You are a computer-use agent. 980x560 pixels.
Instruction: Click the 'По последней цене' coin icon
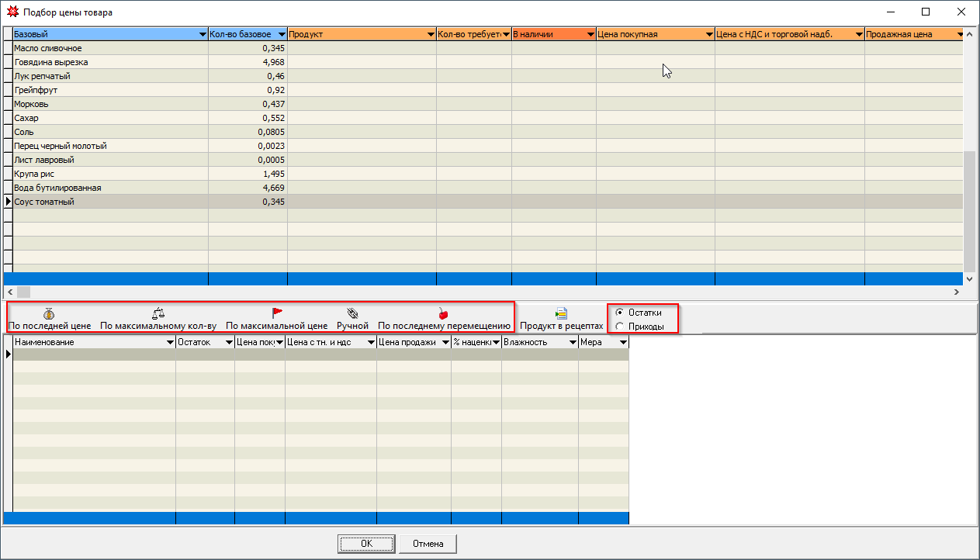pyautogui.click(x=49, y=313)
